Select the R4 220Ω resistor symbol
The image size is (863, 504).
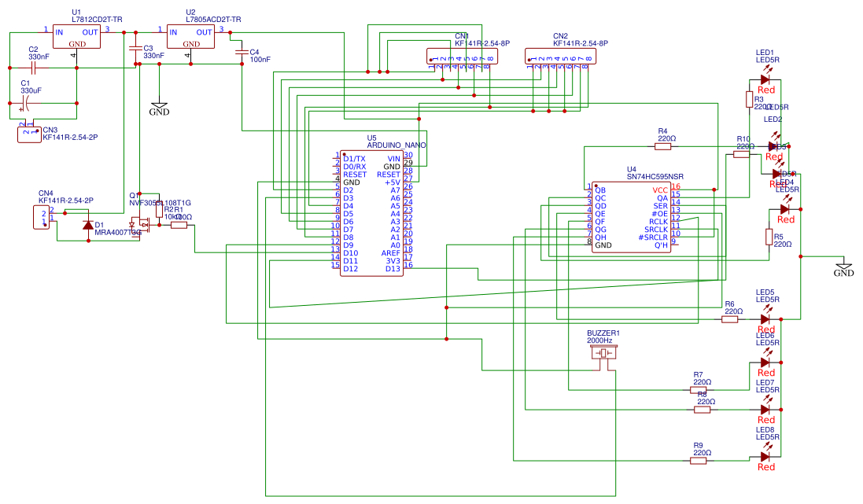663,146
